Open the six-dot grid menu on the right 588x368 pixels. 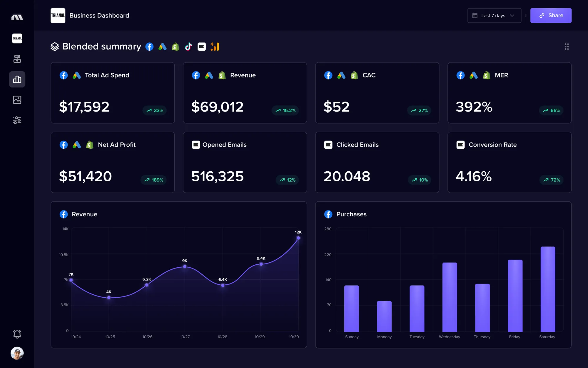(567, 47)
